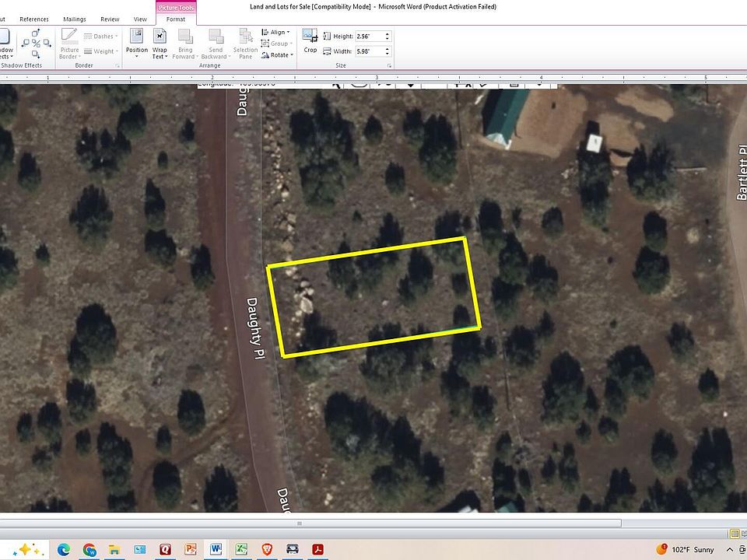Increase picture height with up spinner
747x560 pixels.
[x=388, y=33]
